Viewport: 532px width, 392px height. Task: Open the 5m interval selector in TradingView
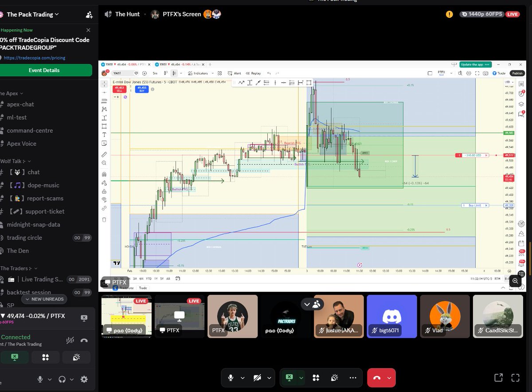point(155,73)
